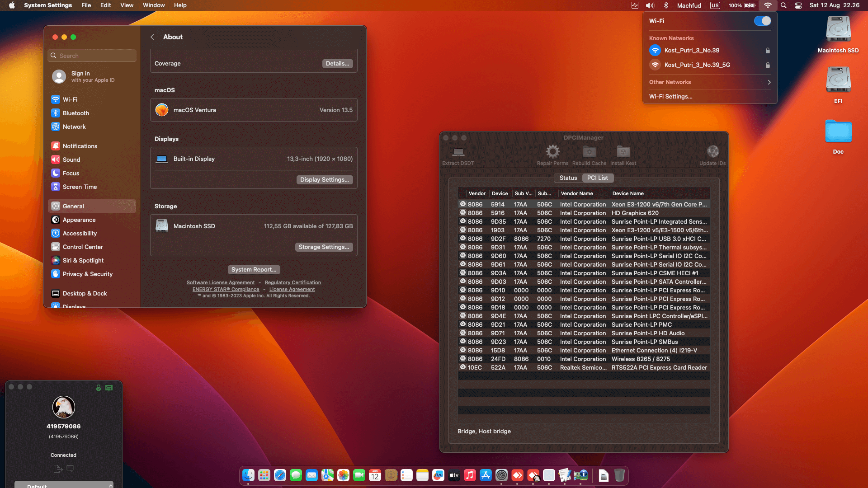
Task: Open Accessibility settings in sidebar
Action: [x=92, y=233]
